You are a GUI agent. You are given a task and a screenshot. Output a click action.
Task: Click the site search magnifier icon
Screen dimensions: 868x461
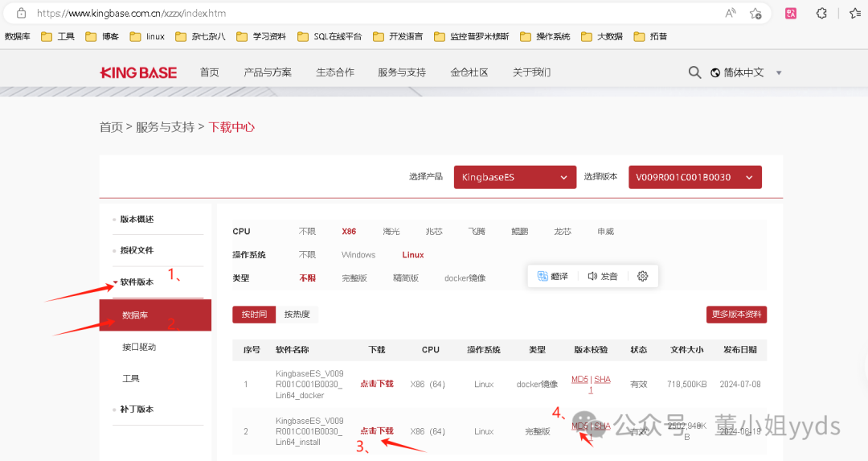pyautogui.click(x=694, y=72)
